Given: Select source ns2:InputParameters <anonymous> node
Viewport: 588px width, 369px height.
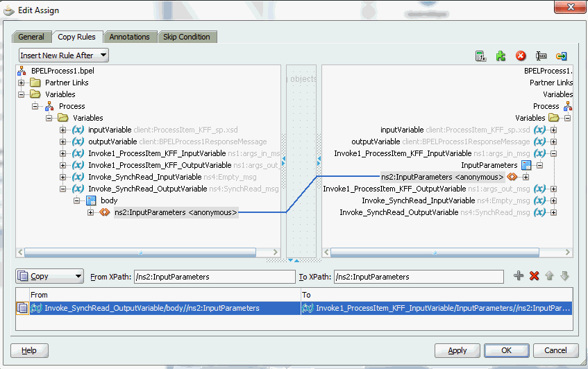Looking at the screenshot, I should 176,212.
